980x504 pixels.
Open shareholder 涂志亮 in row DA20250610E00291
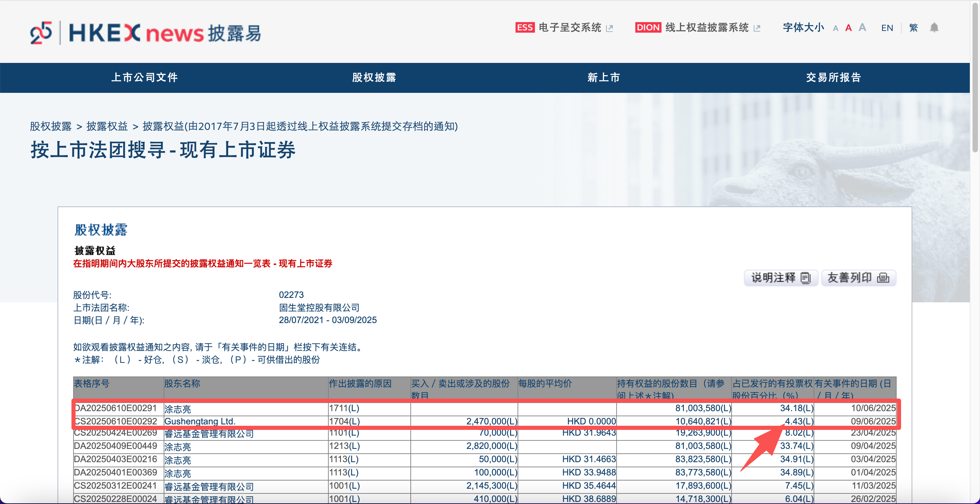(178, 409)
